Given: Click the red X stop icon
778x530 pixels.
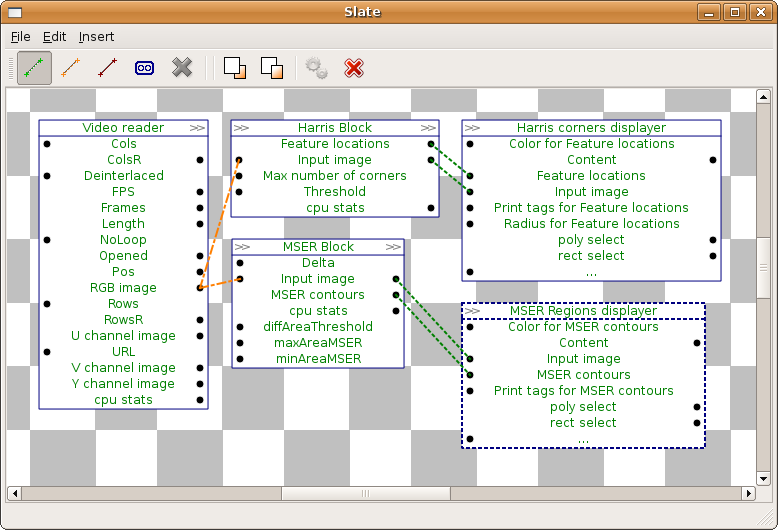Looking at the screenshot, I should (354, 68).
